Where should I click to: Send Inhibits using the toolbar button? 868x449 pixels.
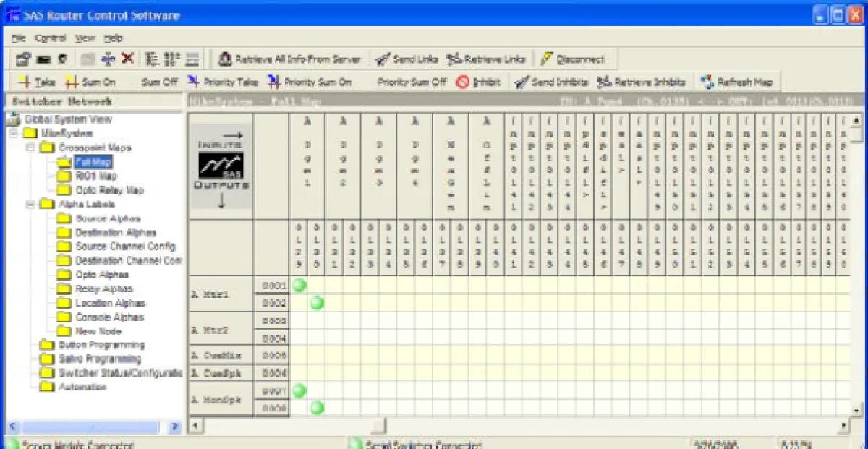[552, 82]
